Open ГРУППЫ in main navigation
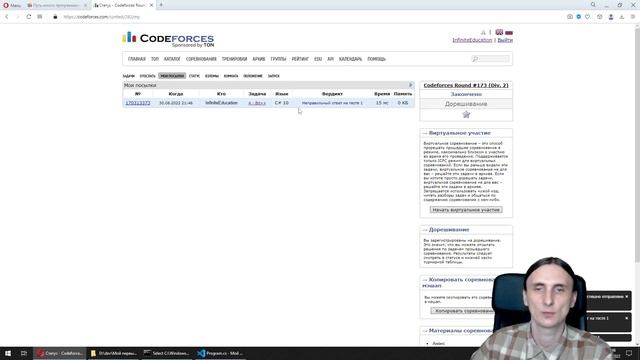The width and height of the screenshot is (640, 360). (x=278, y=59)
